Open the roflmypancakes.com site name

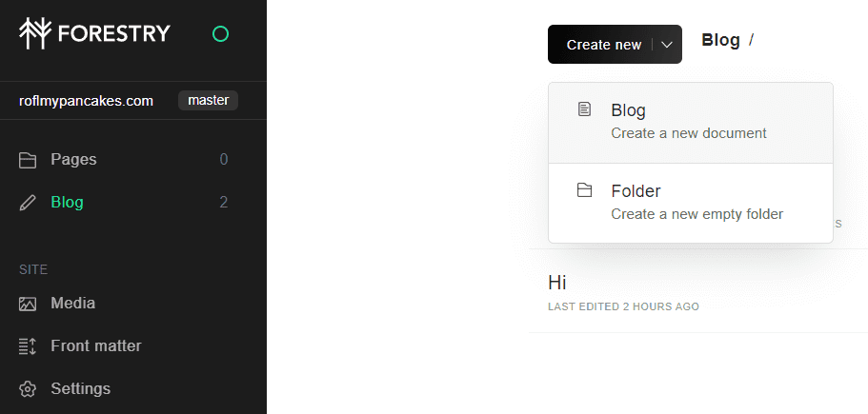86,101
